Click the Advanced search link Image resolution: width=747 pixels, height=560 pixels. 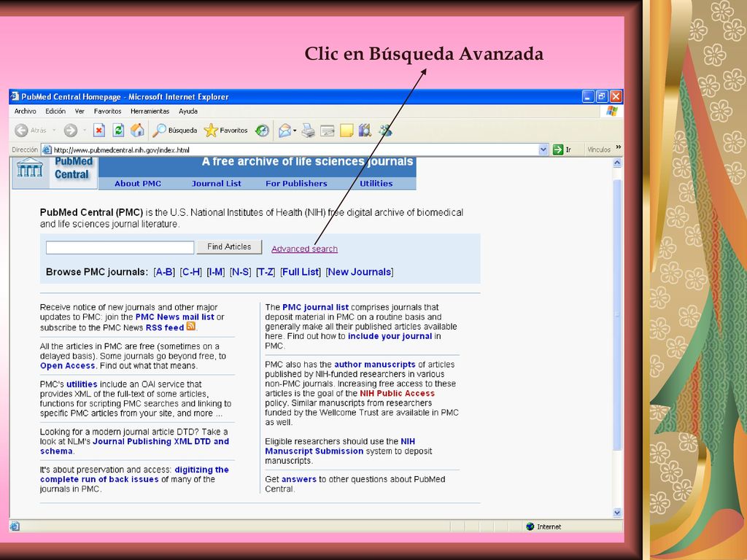304,249
